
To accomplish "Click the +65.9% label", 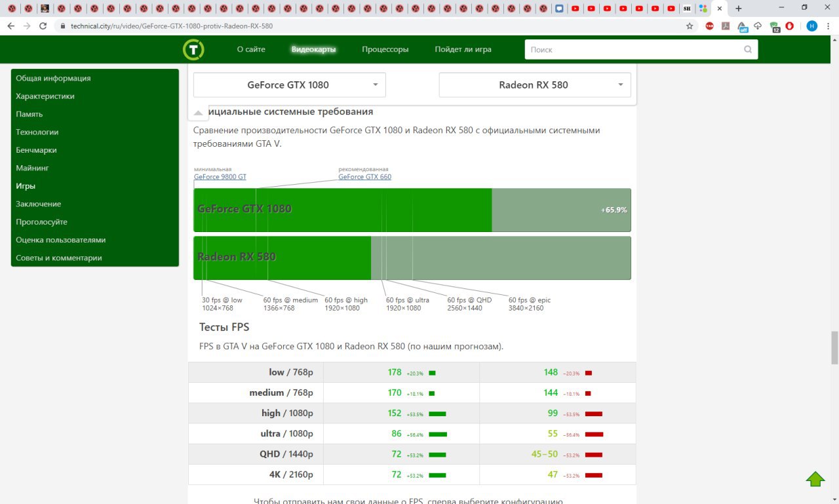I will click(x=614, y=210).
